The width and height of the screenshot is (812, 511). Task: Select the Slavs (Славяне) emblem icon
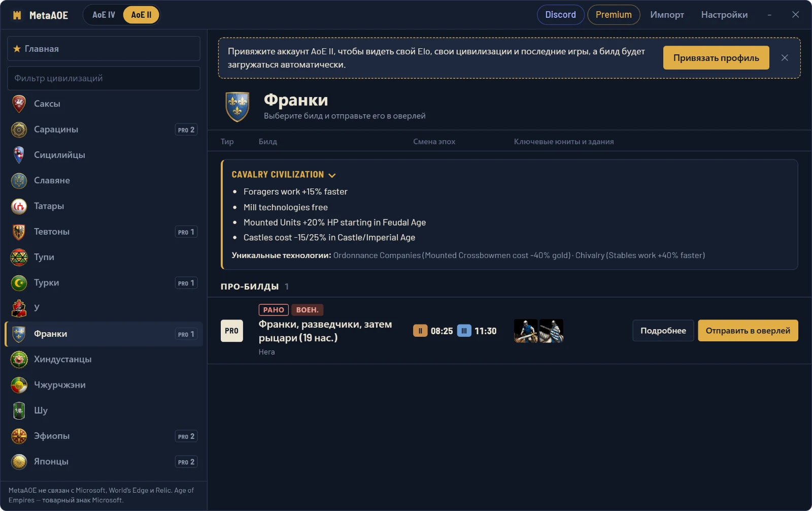coord(19,180)
